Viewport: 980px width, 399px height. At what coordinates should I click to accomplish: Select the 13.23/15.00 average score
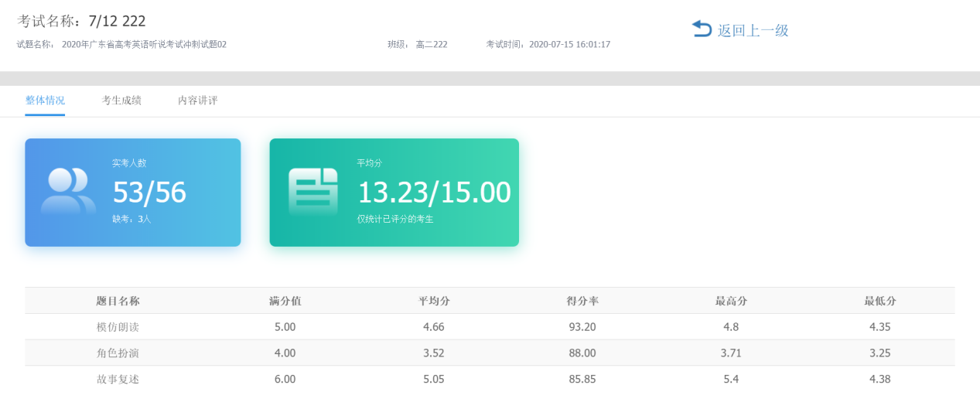[x=434, y=193]
